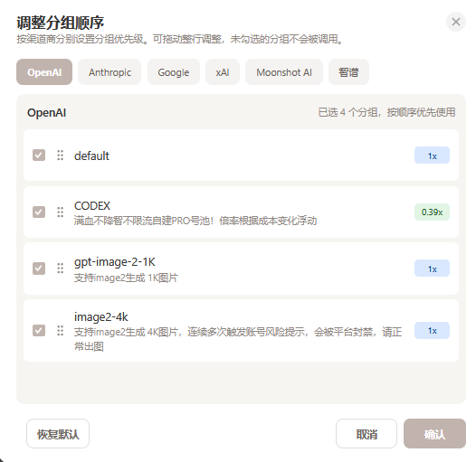Confirm with the 确认 button
The height and width of the screenshot is (462, 476).
pos(434,434)
